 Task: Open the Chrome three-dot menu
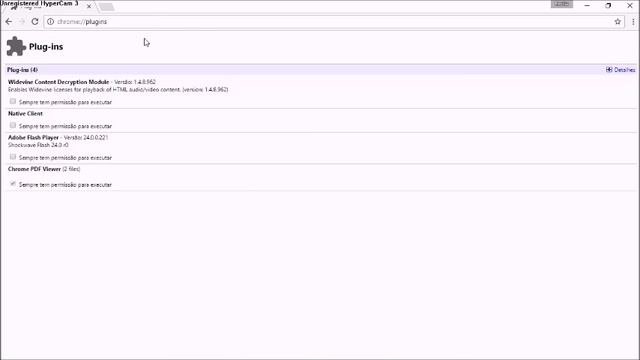(633, 22)
